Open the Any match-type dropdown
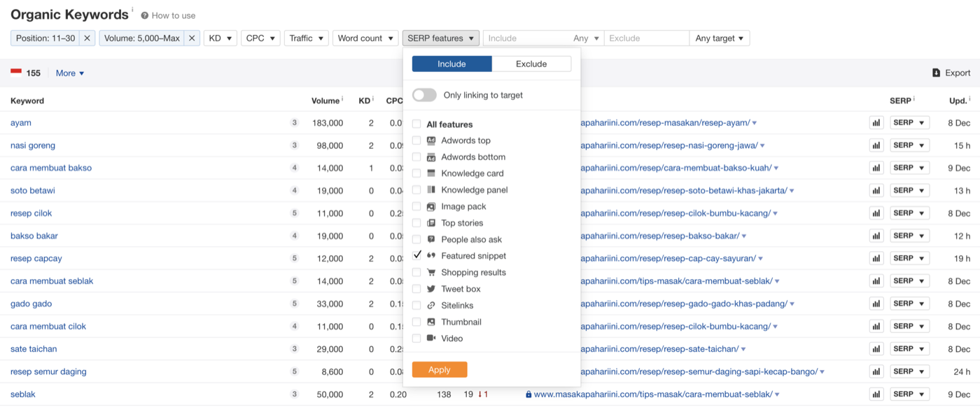The image size is (980, 407). pos(587,38)
